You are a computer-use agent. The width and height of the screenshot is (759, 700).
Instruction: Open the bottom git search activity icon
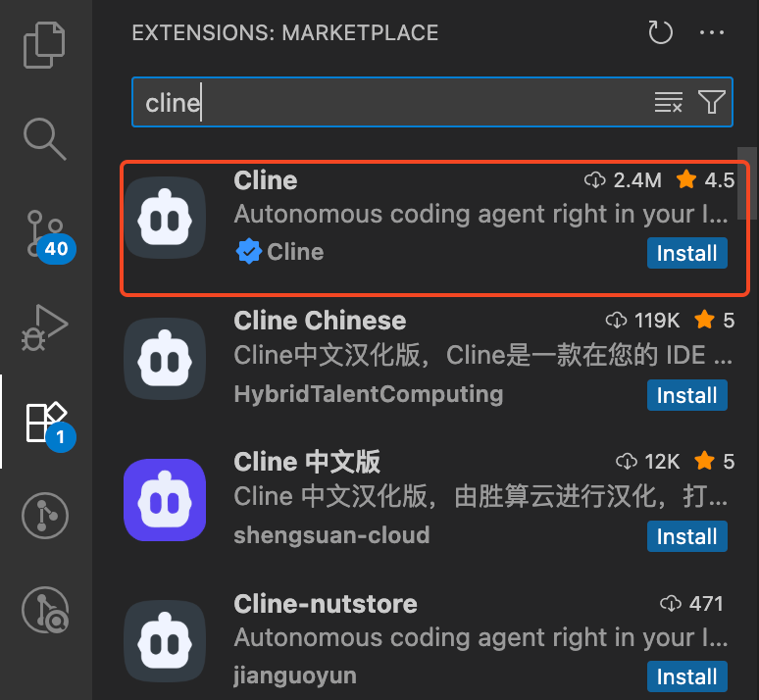(45, 610)
